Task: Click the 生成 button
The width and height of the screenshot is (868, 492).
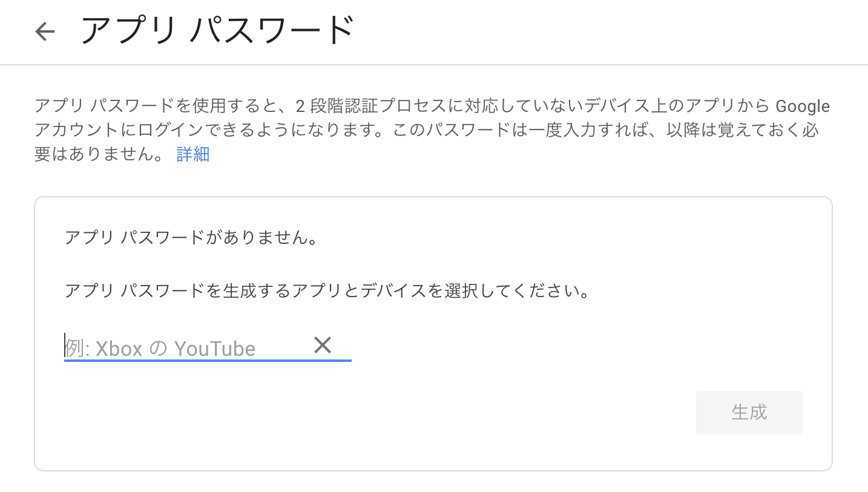Action: pyautogui.click(x=749, y=412)
